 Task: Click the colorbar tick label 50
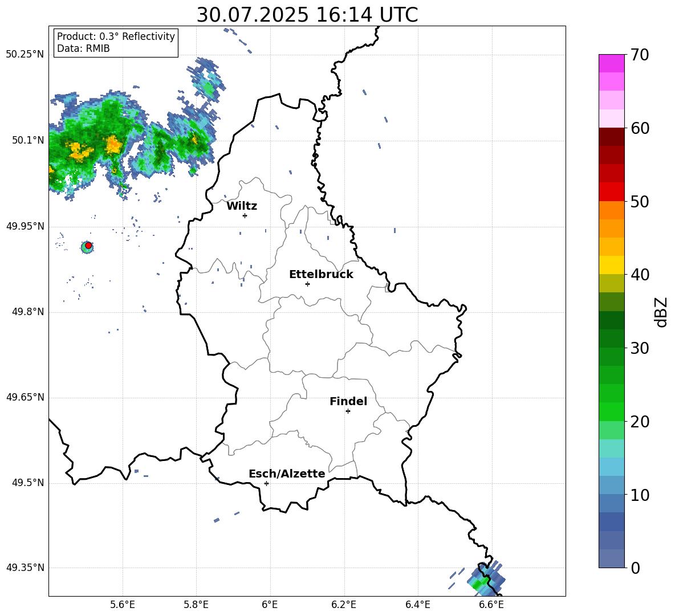pos(640,201)
